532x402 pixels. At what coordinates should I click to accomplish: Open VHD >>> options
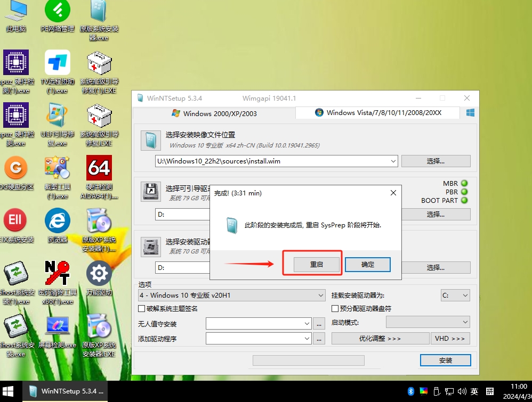(450, 338)
